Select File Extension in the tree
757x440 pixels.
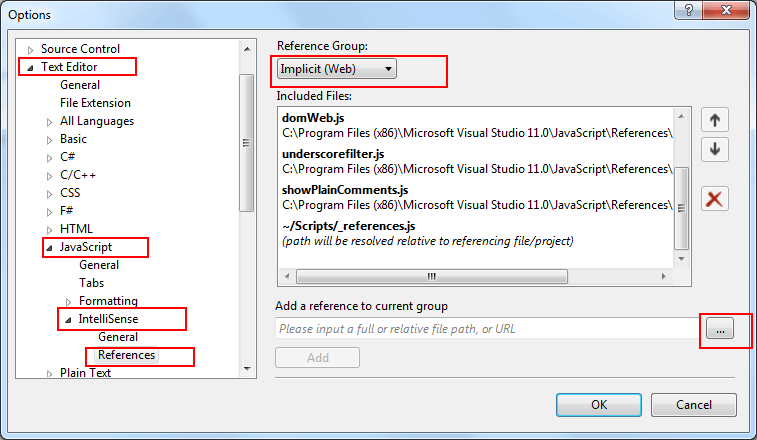[x=95, y=103]
